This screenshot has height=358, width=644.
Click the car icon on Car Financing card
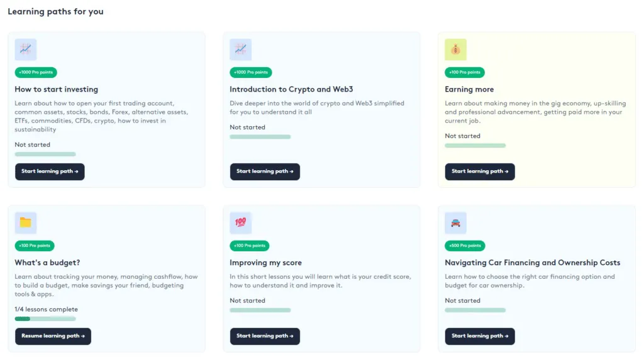pos(456,223)
